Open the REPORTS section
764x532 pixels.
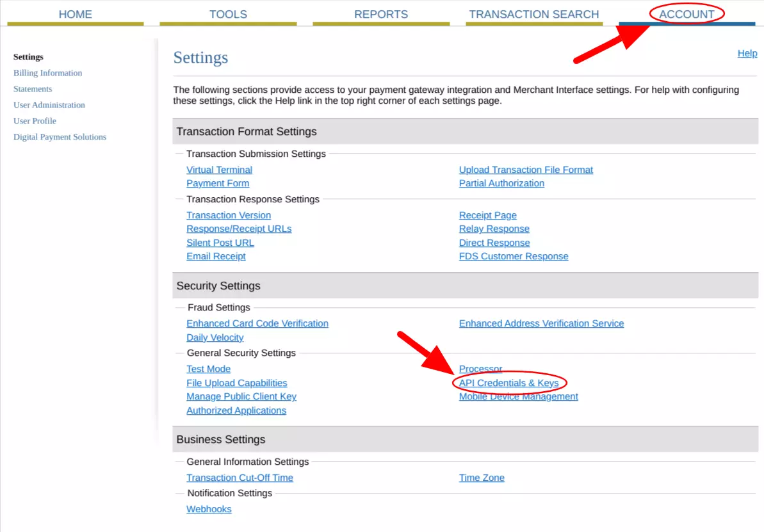[381, 14]
